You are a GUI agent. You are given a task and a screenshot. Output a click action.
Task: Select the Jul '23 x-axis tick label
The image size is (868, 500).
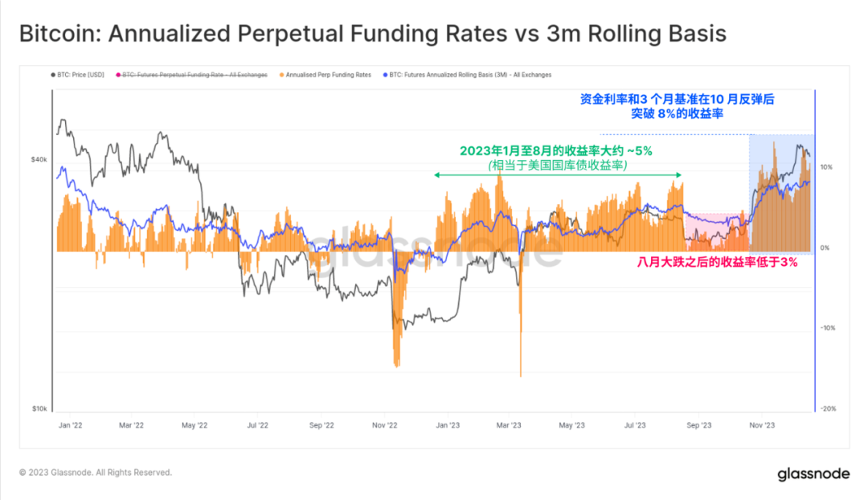point(636,425)
